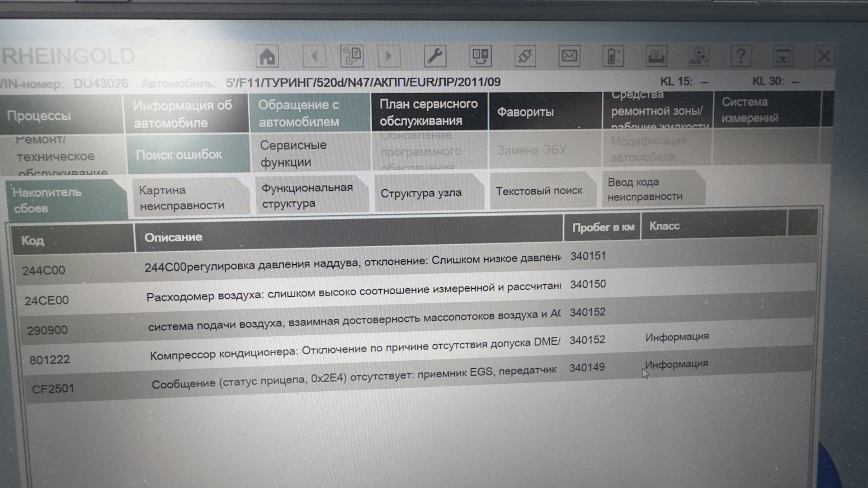Viewport: 868px width, 488px height.
Task: Click the battery status icon
Action: pos(613,56)
